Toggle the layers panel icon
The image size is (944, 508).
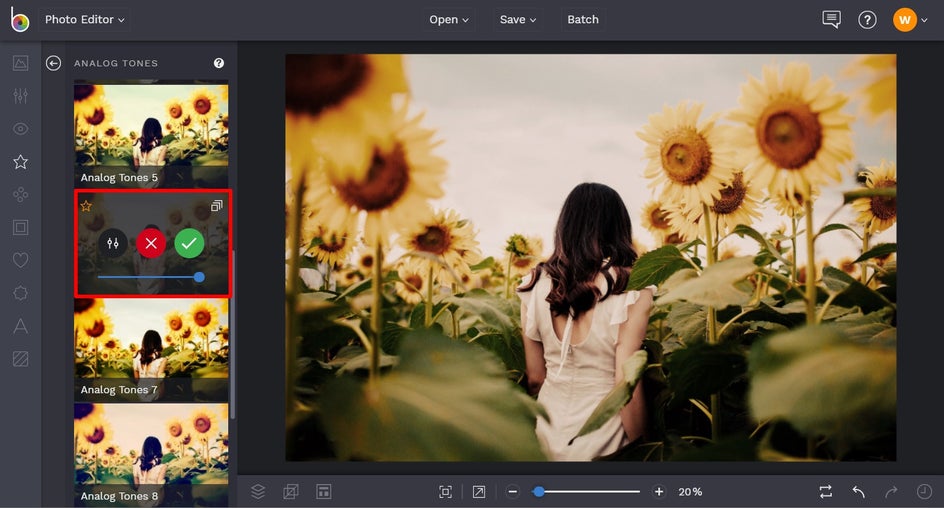258,491
